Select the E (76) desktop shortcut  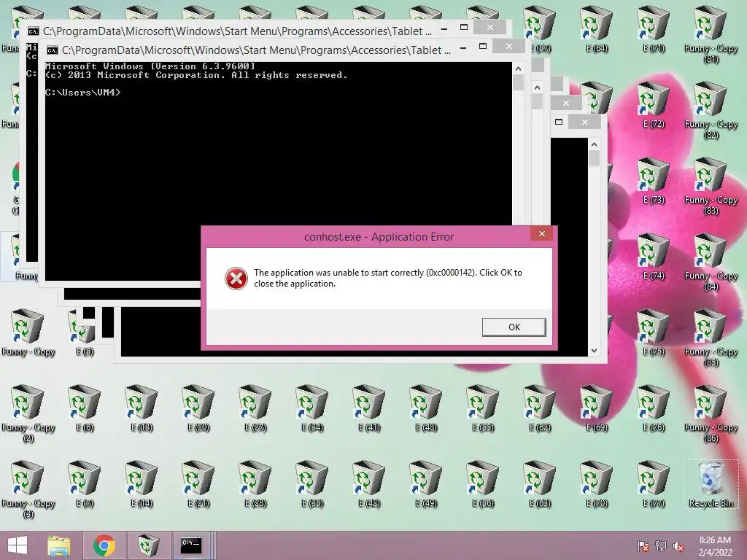654,408
